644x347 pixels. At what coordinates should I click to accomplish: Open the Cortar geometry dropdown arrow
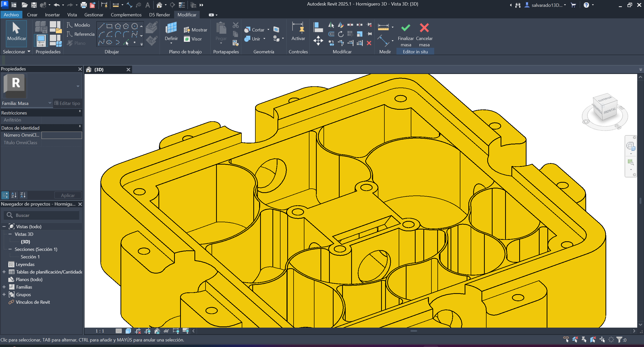[x=268, y=30]
